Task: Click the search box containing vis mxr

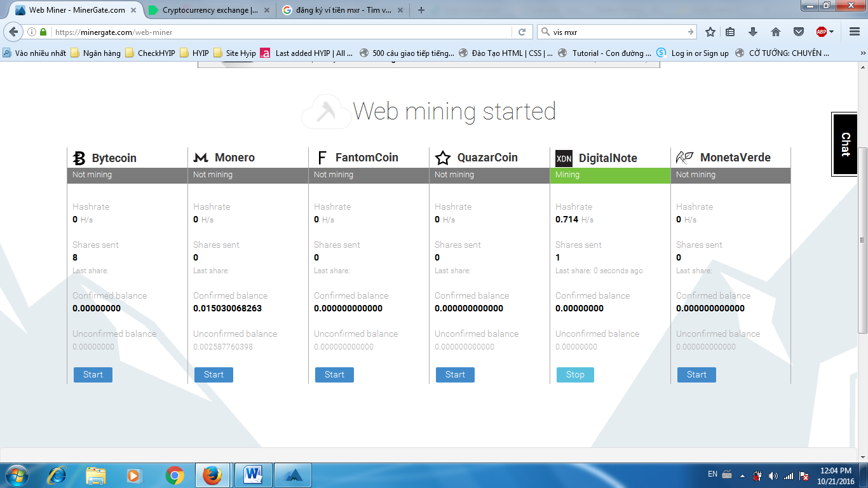Action: [618, 32]
